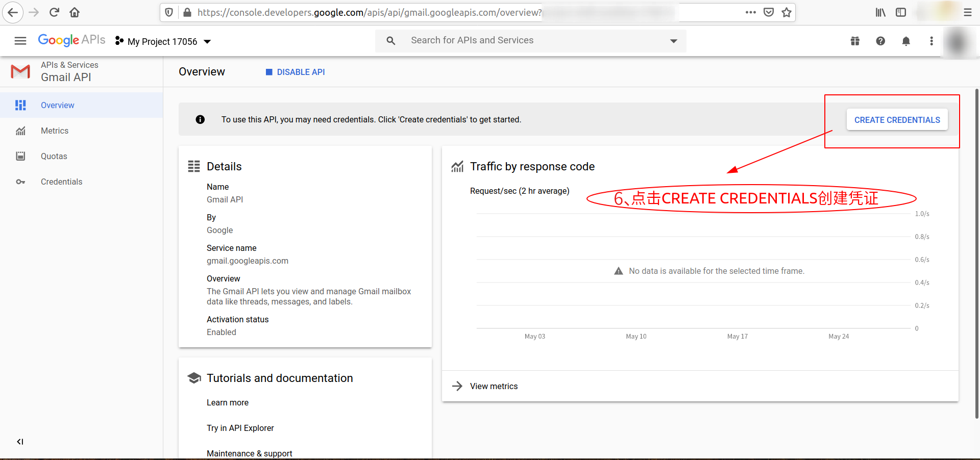Click the Enabled activation status text
This screenshot has height=460, width=980.
(x=222, y=332)
